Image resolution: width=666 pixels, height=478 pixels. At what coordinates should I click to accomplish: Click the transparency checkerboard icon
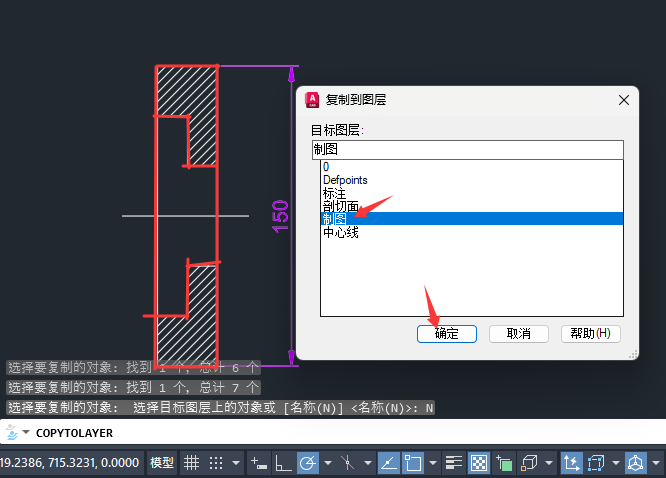click(x=479, y=463)
